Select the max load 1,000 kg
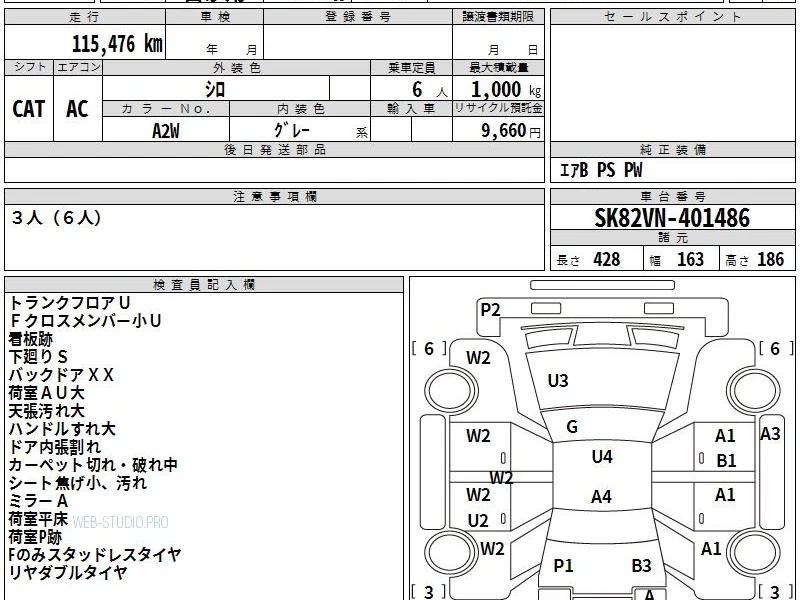 [506, 90]
